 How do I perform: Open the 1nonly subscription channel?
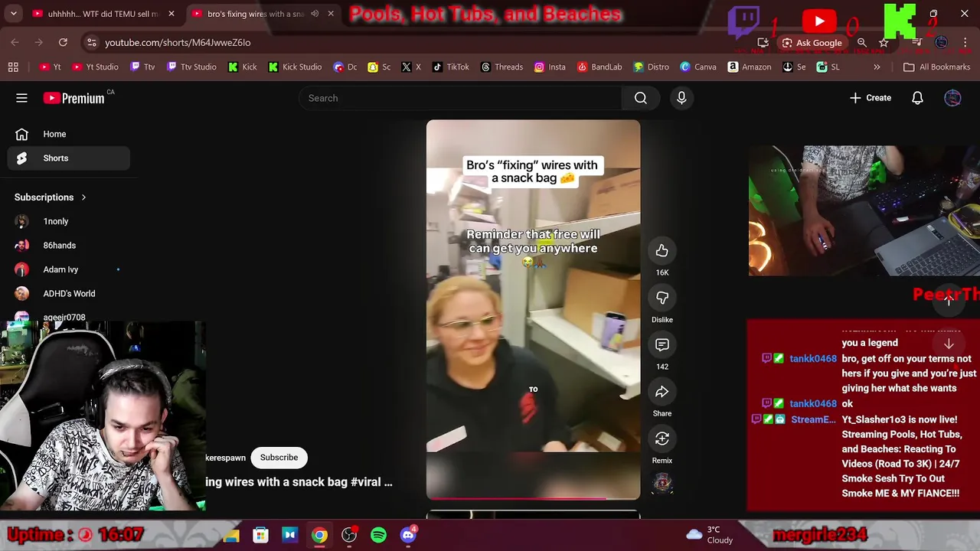69,221
